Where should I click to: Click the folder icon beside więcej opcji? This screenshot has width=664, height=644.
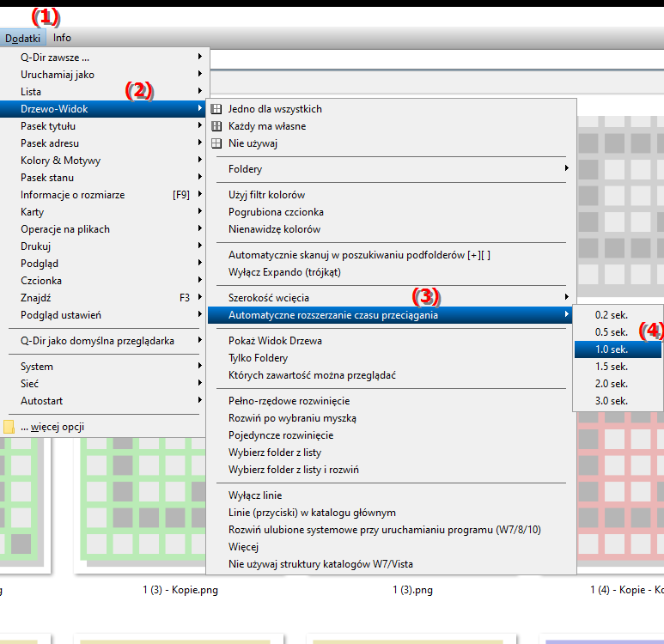point(9,427)
